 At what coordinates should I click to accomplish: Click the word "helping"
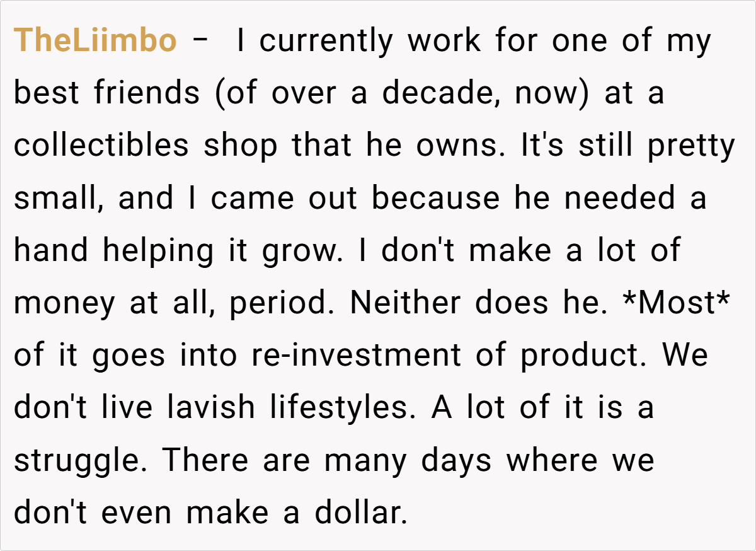(x=158, y=251)
